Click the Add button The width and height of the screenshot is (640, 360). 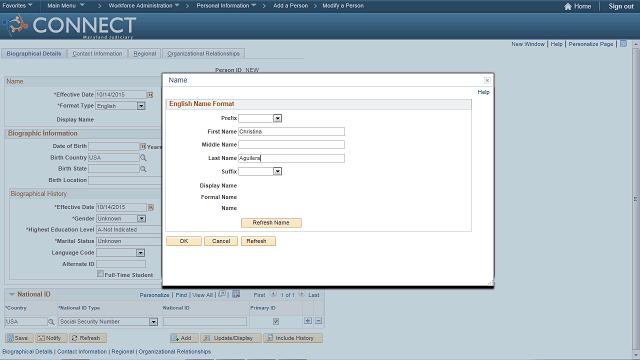[x=184, y=338]
